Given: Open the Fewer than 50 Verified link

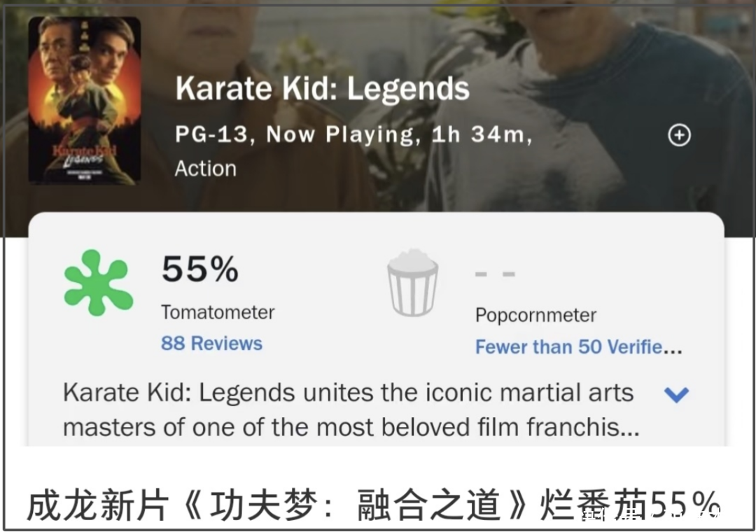Looking at the screenshot, I should (x=579, y=346).
